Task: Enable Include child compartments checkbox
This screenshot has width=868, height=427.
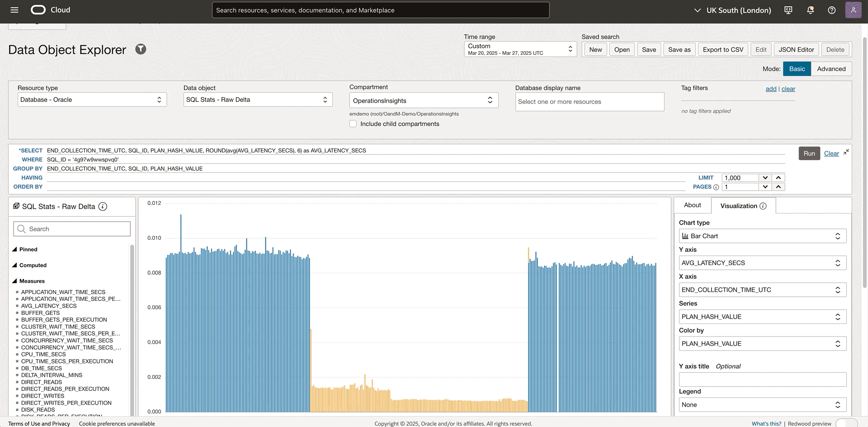Action: coord(353,124)
